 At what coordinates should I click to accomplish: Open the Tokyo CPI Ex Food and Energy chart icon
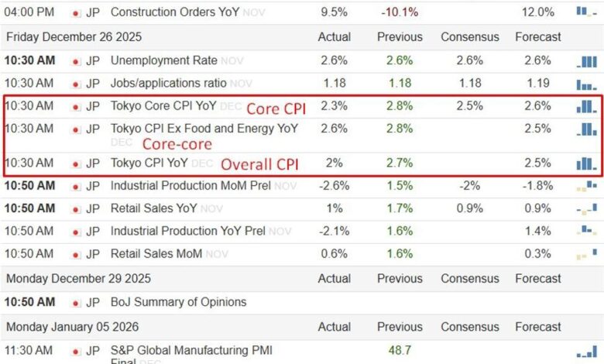tap(586, 129)
